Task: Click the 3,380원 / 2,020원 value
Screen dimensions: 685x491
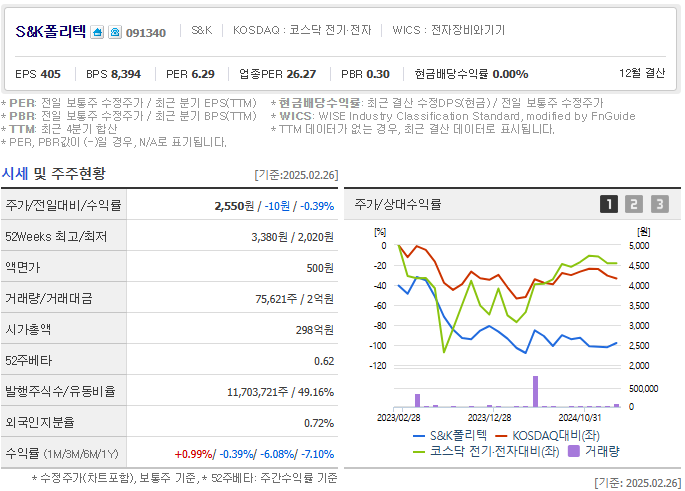Action: (x=292, y=237)
